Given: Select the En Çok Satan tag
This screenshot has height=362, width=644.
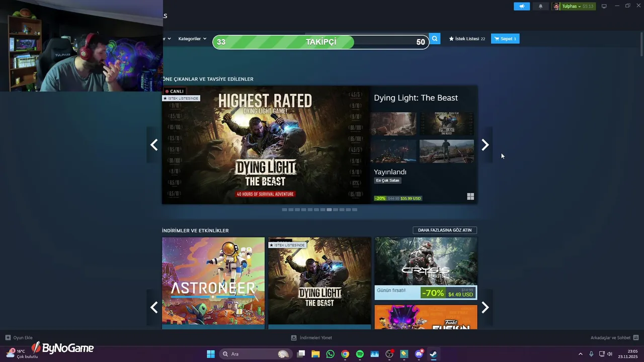Looking at the screenshot, I should pos(387,180).
